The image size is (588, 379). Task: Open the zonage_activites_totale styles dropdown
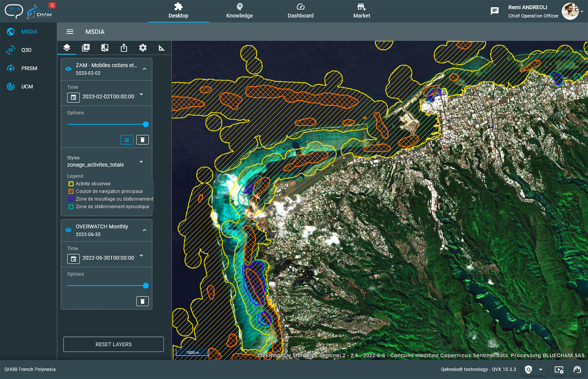141,162
